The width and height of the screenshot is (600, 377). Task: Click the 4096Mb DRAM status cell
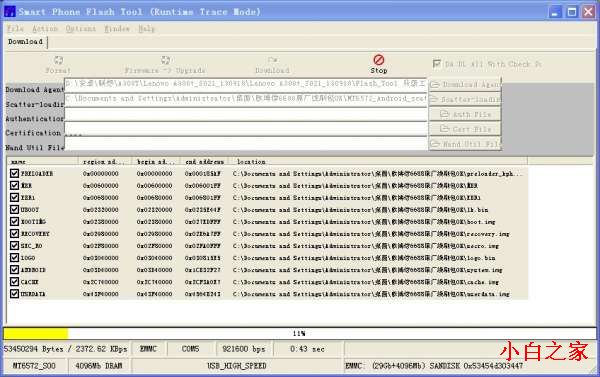(x=99, y=366)
